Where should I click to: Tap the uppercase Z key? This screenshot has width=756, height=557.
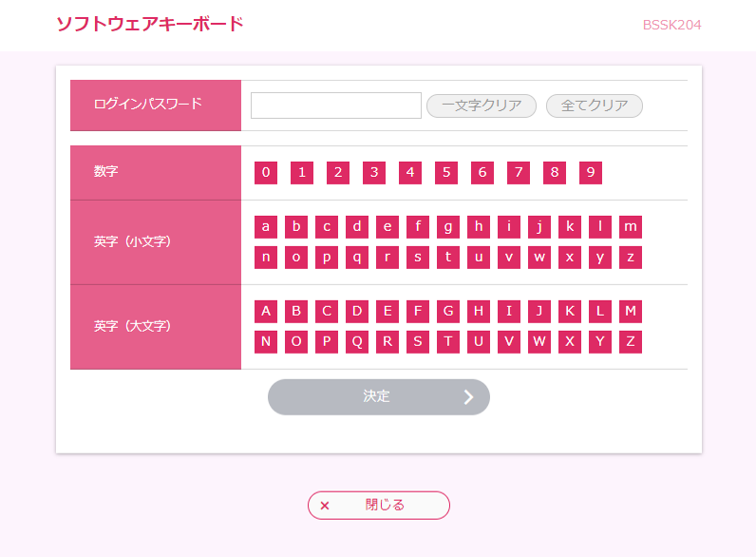click(x=631, y=342)
